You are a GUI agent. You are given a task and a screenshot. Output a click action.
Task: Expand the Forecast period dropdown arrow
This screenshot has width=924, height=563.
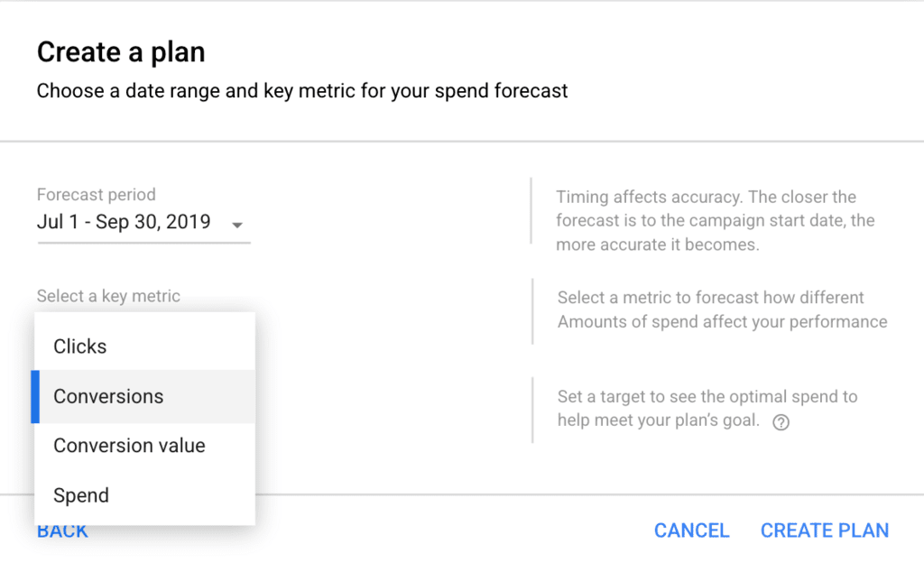point(237,225)
